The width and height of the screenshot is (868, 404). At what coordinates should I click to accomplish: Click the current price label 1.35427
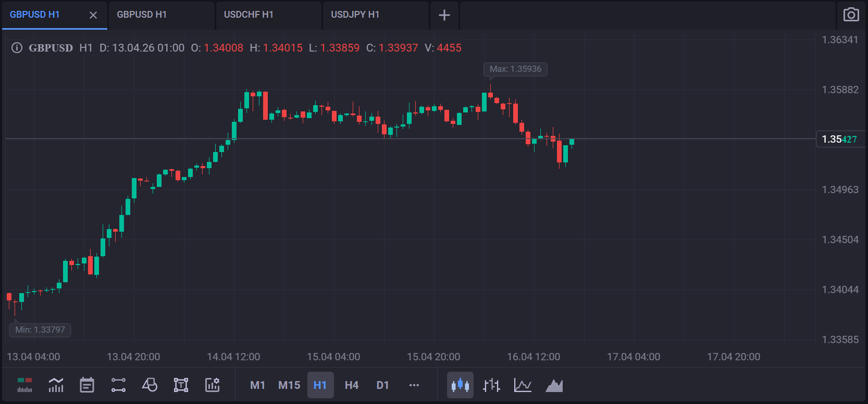click(x=839, y=139)
